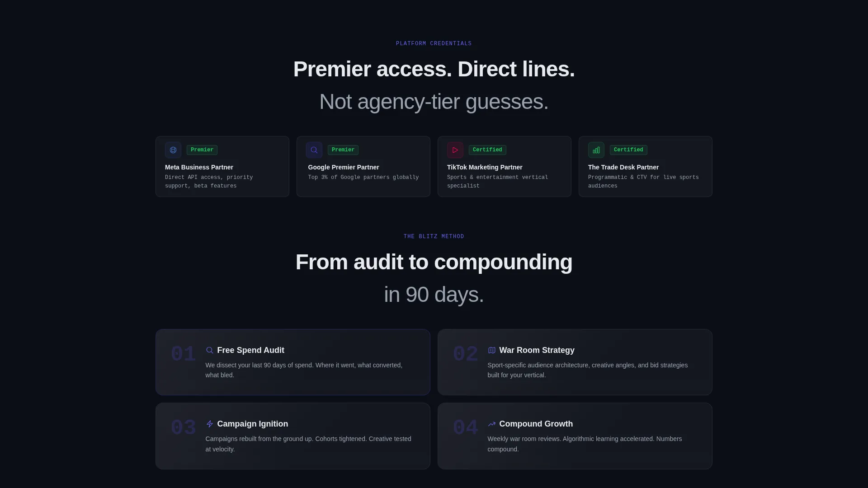868x488 pixels.
Task: Click the lightning bolt icon beside Campaign Ignition
Action: tap(209, 424)
